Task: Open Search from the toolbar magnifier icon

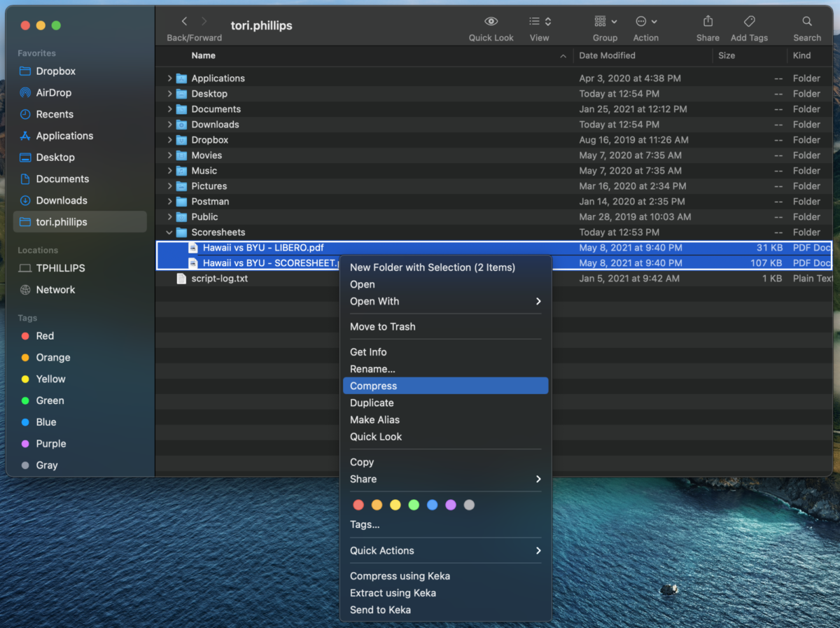Action: (806, 21)
